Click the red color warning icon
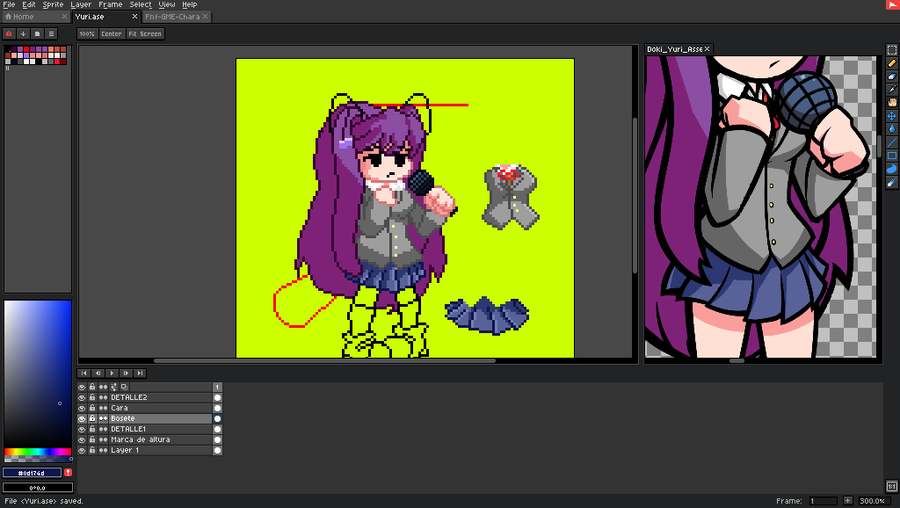Image resolution: width=900 pixels, height=508 pixels. coord(68,472)
